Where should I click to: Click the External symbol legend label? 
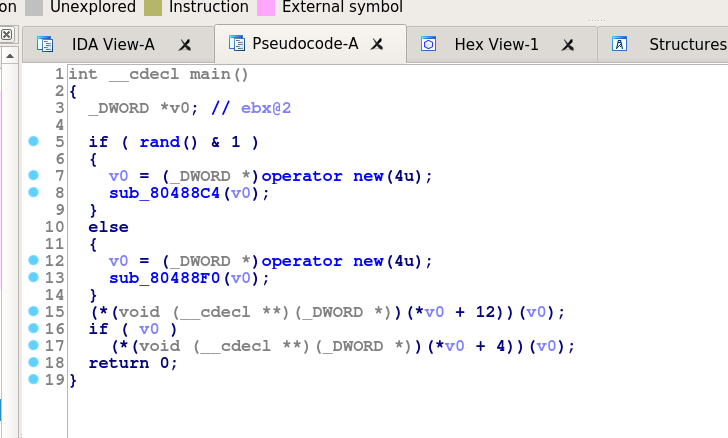[343, 7]
